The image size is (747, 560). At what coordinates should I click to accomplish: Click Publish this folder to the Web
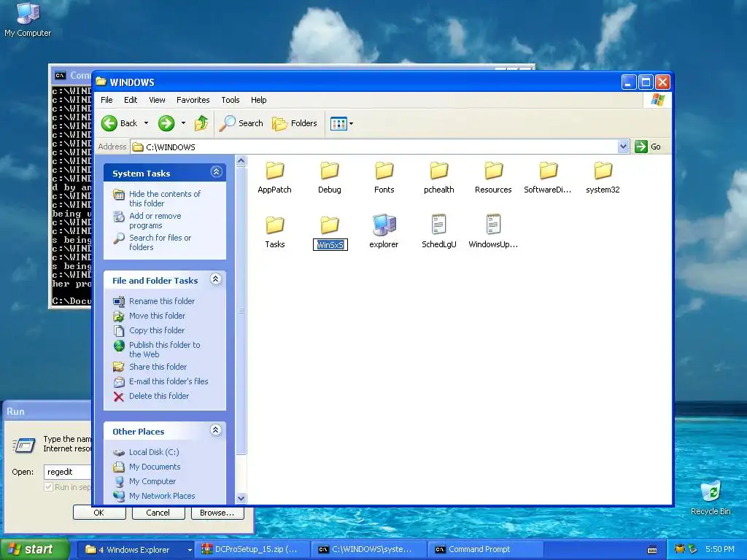click(x=164, y=349)
